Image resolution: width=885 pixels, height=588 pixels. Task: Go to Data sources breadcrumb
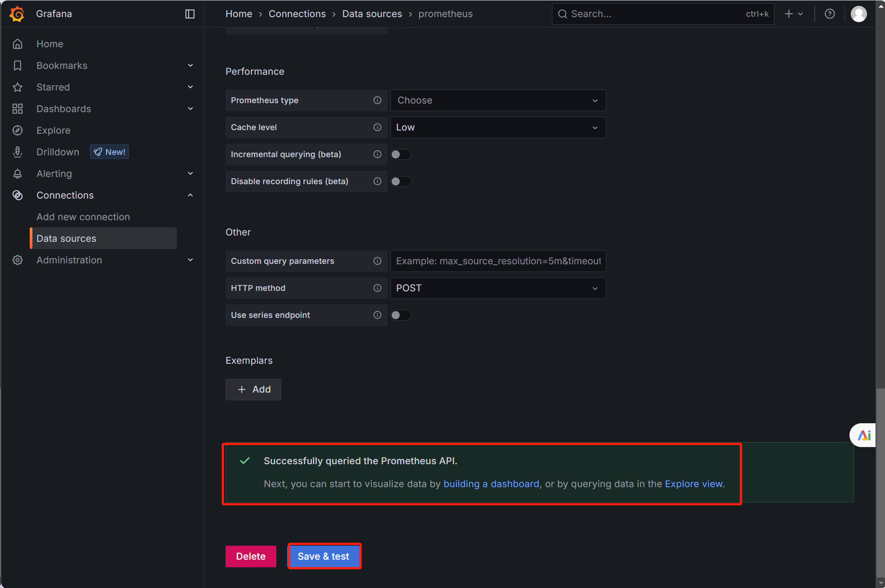click(x=372, y=14)
